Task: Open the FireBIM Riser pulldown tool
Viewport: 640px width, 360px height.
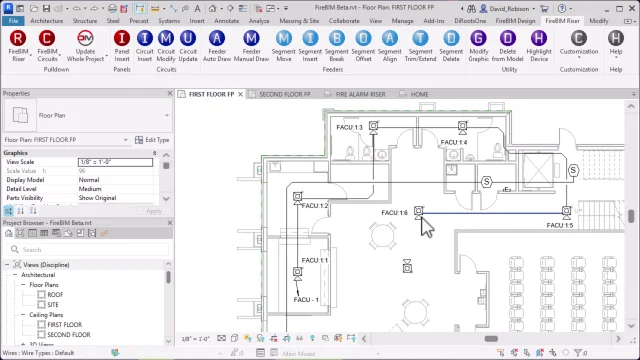Action: click(x=18, y=46)
